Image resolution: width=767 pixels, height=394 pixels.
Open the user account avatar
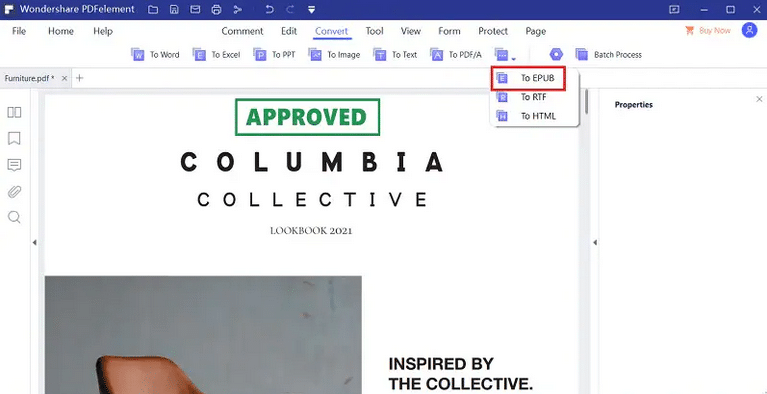click(x=749, y=30)
